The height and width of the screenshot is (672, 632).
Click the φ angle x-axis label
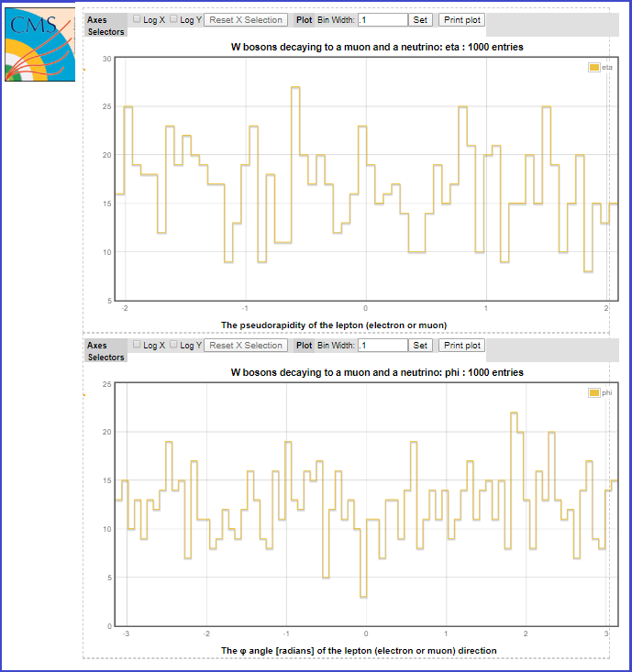[359, 651]
